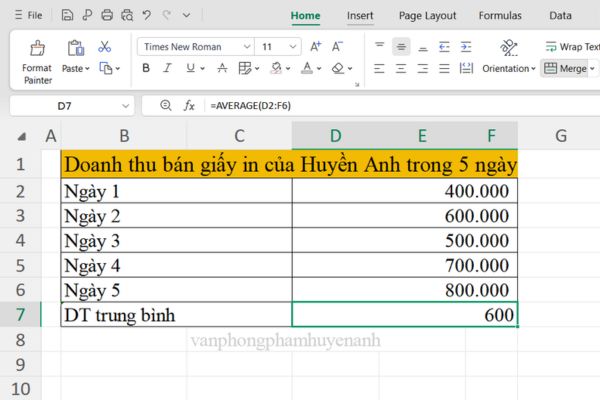Toggle Align Left
Viewport: 600px width, 400px height.
coord(379,69)
